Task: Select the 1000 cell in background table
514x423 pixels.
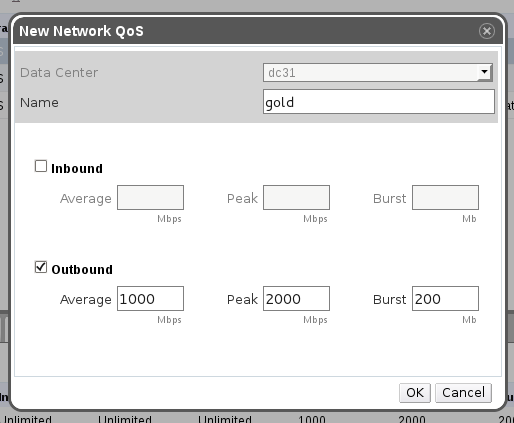Action: coord(312,418)
